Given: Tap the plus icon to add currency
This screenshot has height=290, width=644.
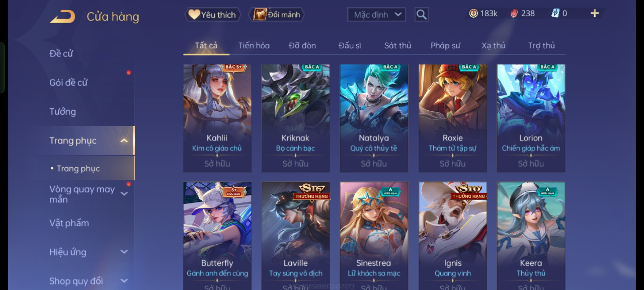Looking at the screenshot, I should pyautogui.click(x=595, y=13).
